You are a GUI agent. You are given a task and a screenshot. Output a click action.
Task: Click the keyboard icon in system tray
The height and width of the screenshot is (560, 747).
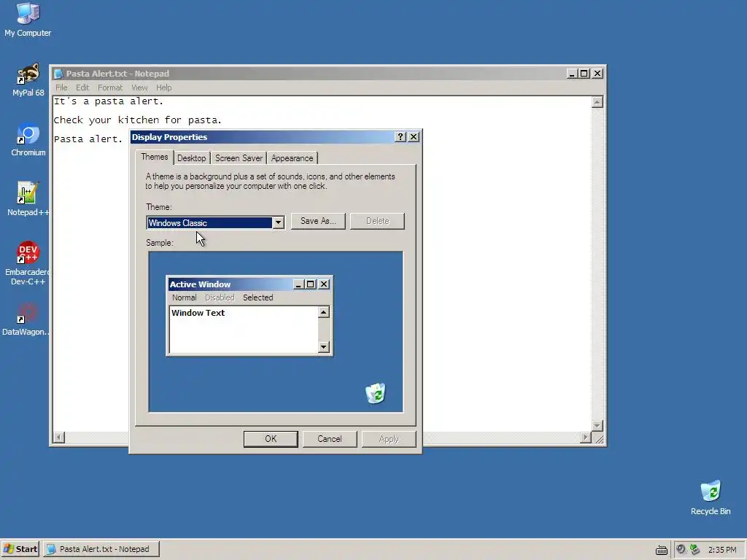tap(661, 550)
